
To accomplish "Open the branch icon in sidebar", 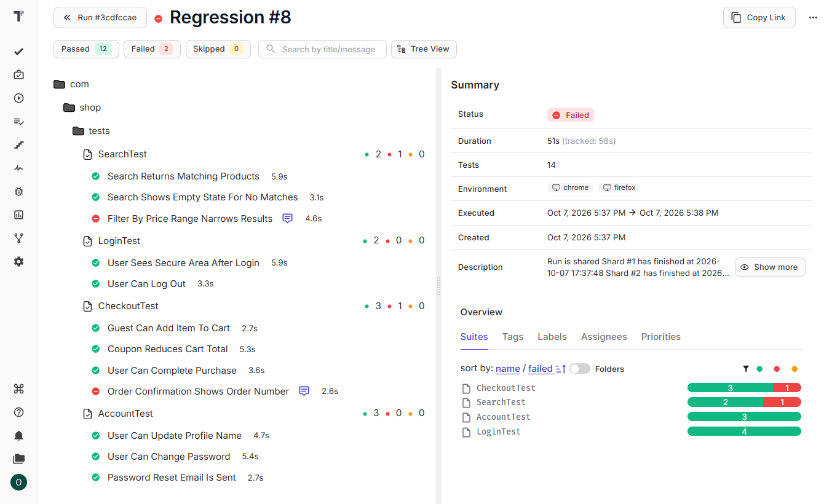I will tap(18, 238).
